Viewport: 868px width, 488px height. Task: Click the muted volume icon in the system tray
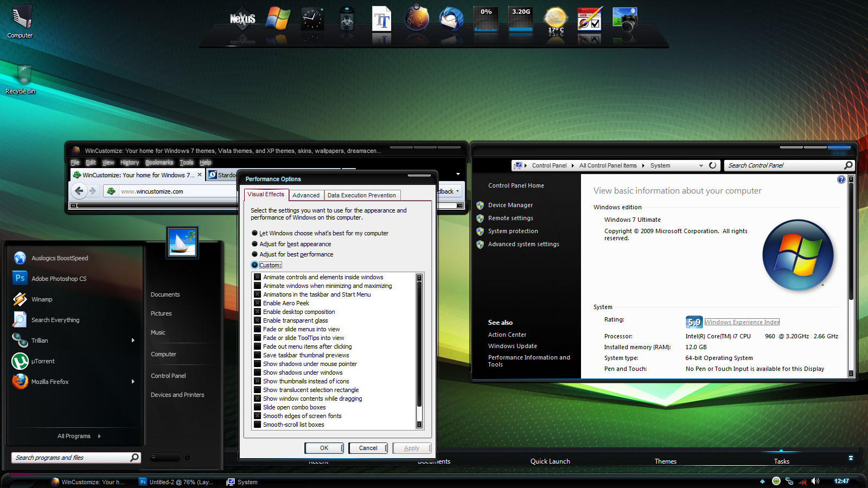pos(815,481)
